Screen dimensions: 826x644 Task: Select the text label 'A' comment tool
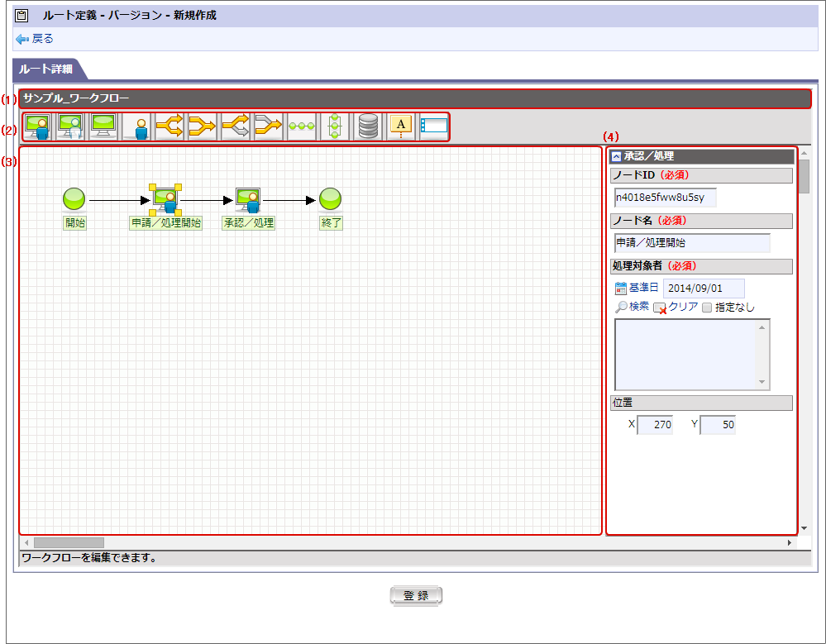coord(401,127)
